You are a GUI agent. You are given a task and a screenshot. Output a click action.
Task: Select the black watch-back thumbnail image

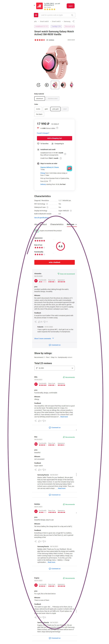point(63,85)
